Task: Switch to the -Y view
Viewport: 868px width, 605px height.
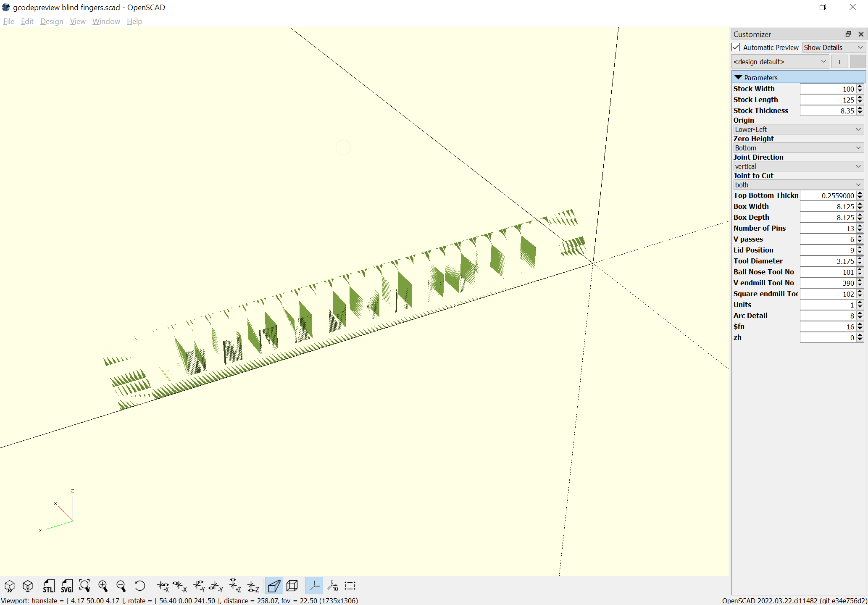Action: 216,586
